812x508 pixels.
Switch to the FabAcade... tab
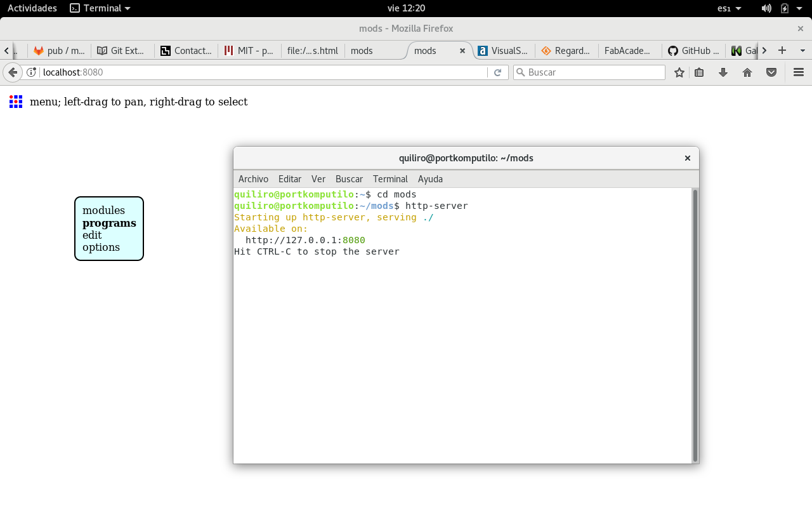click(x=630, y=51)
